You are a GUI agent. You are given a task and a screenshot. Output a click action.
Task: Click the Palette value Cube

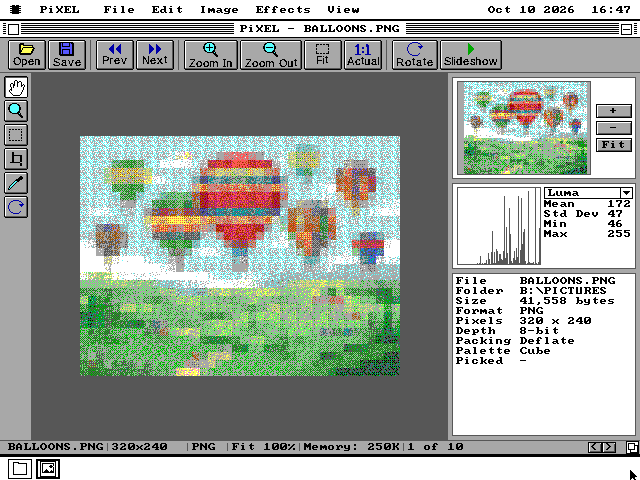click(x=535, y=351)
